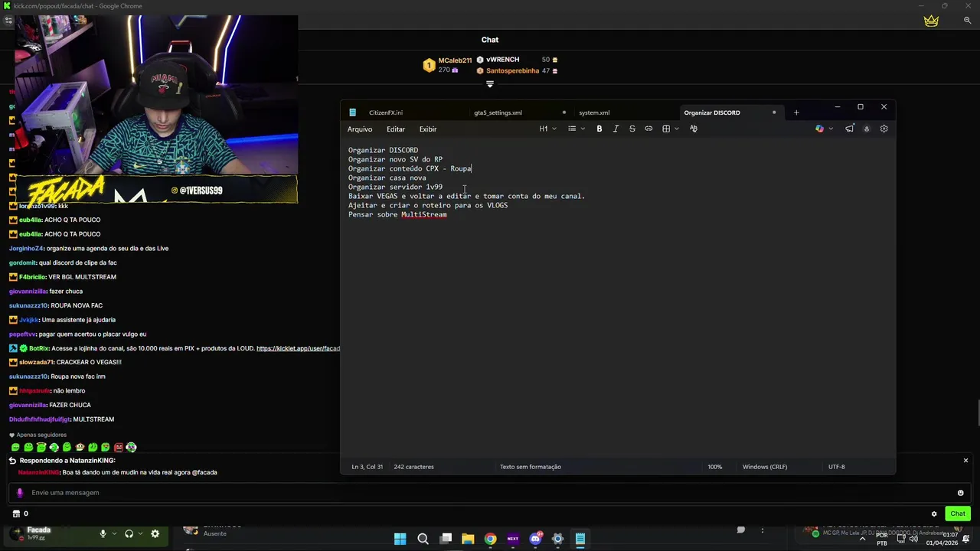Open the Arquivo menu

[360, 129]
